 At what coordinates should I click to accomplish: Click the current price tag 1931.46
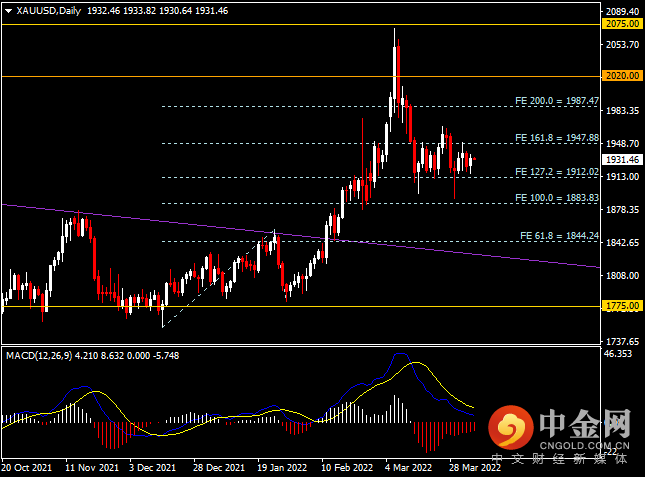point(622,160)
